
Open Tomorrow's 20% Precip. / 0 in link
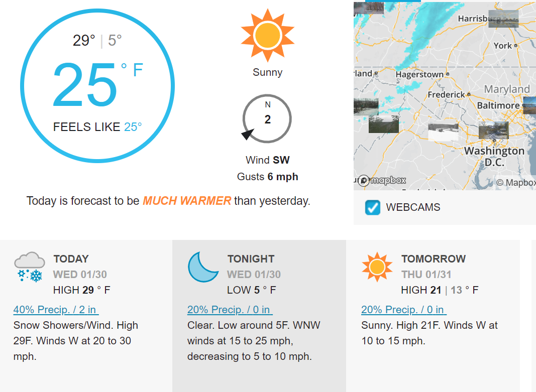tap(404, 310)
